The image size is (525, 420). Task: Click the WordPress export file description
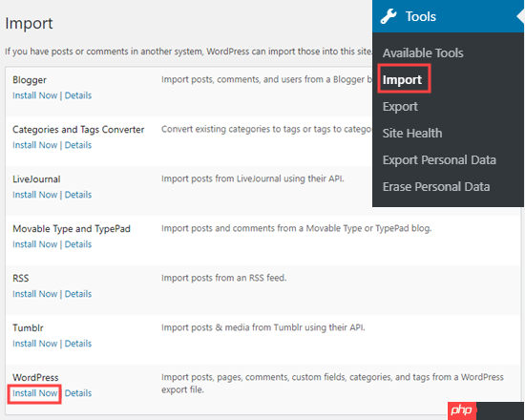coord(332,384)
